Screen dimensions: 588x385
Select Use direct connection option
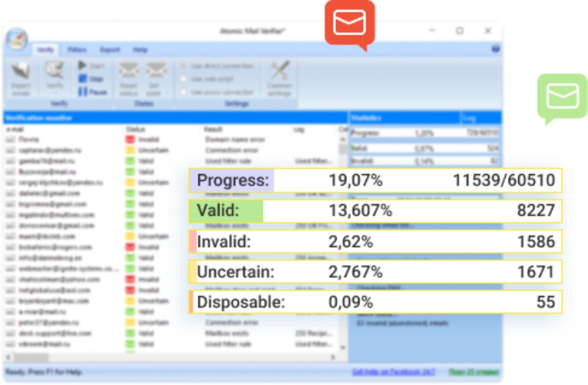pos(183,65)
